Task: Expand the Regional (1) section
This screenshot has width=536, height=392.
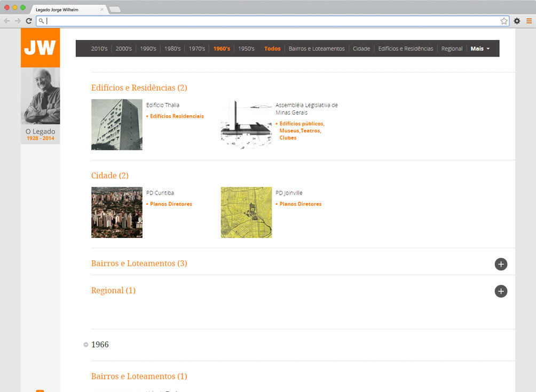Action: tap(501, 291)
